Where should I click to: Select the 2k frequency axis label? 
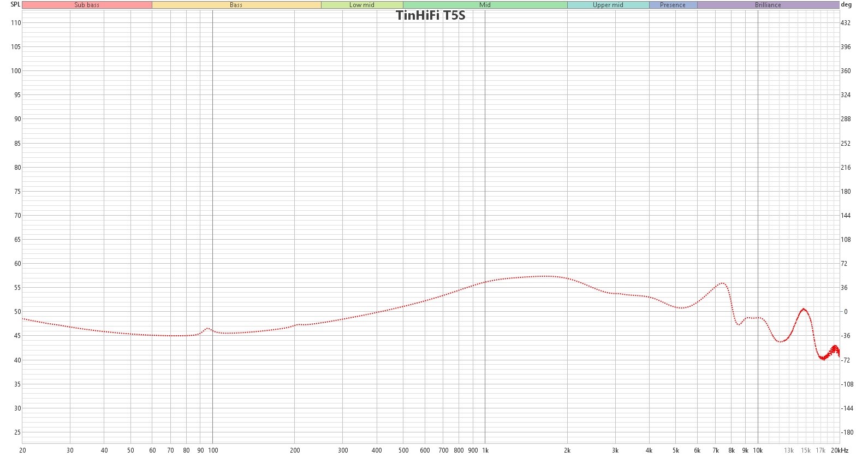[x=567, y=450]
